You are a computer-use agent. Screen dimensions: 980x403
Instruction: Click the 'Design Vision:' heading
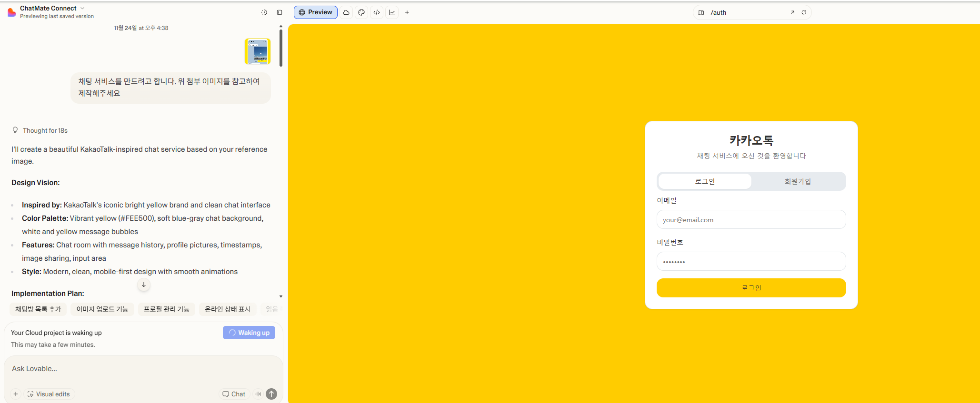coord(36,183)
